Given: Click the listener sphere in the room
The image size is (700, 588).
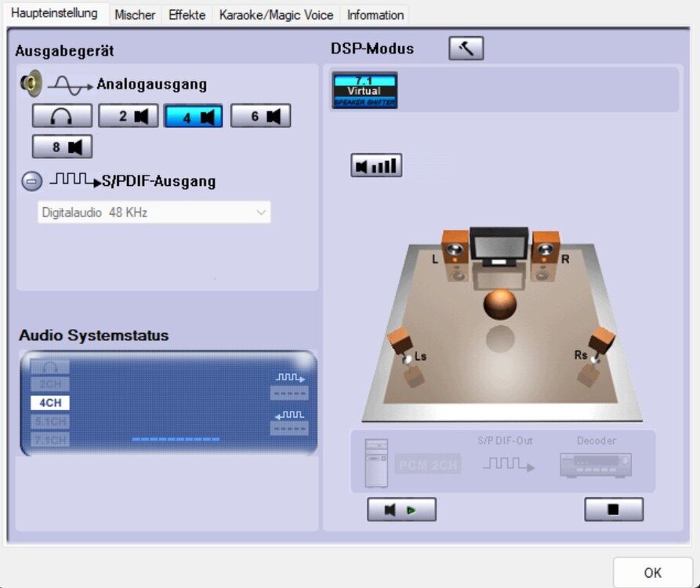Looking at the screenshot, I should pos(500,304).
